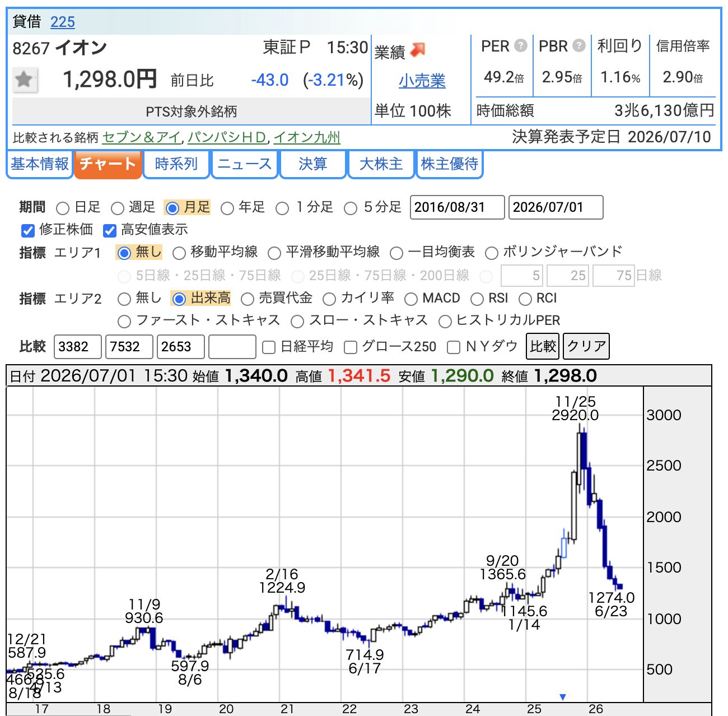Select 週足 period radio button
The image size is (728, 716).
[x=117, y=208]
